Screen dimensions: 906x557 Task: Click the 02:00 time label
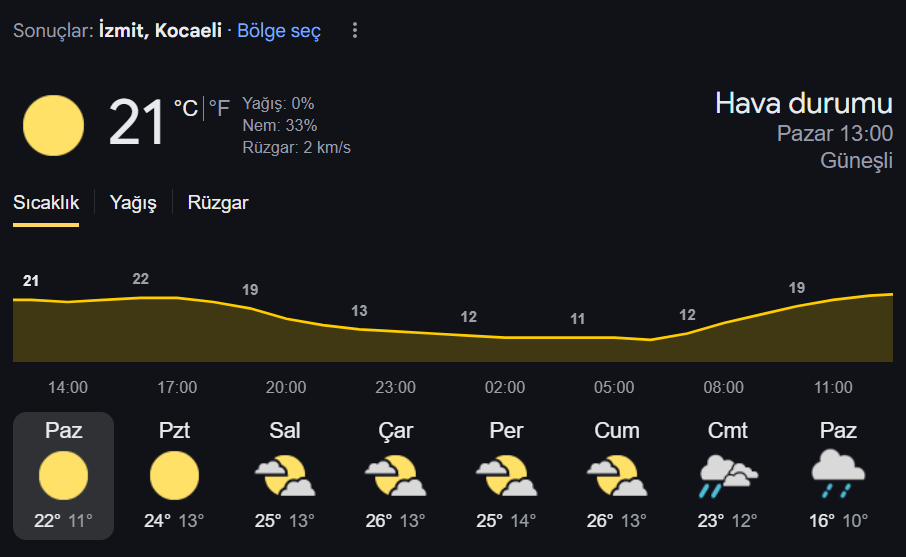pos(504,387)
